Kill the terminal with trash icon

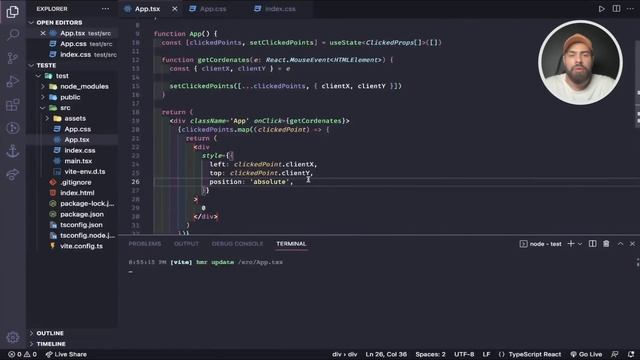point(606,244)
